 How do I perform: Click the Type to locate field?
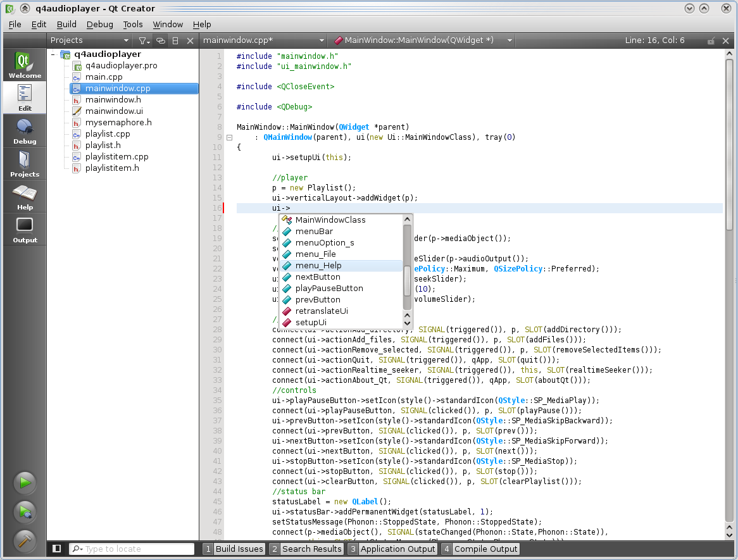click(x=132, y=549)
